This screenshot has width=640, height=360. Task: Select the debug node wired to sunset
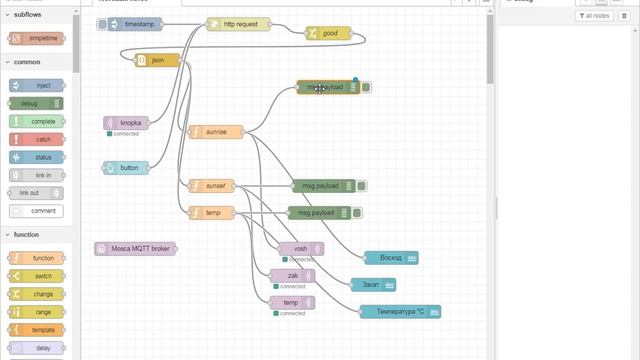point(324,186)
